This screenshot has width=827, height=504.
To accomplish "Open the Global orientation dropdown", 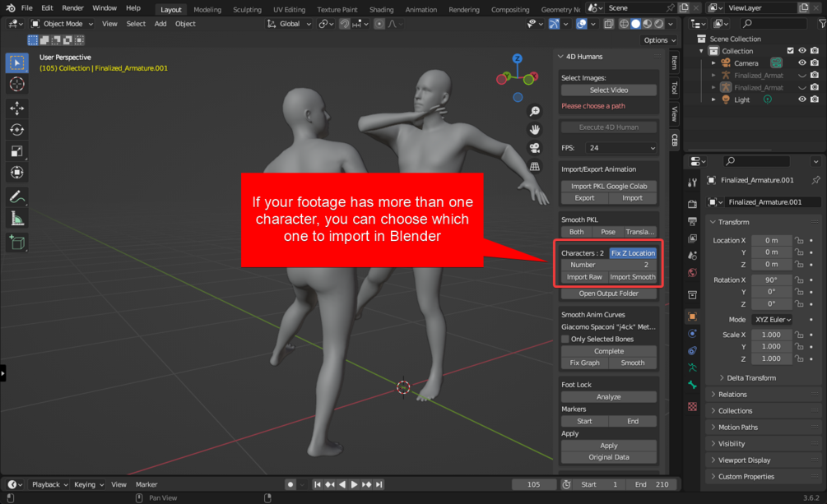I will tap(289, 24).
